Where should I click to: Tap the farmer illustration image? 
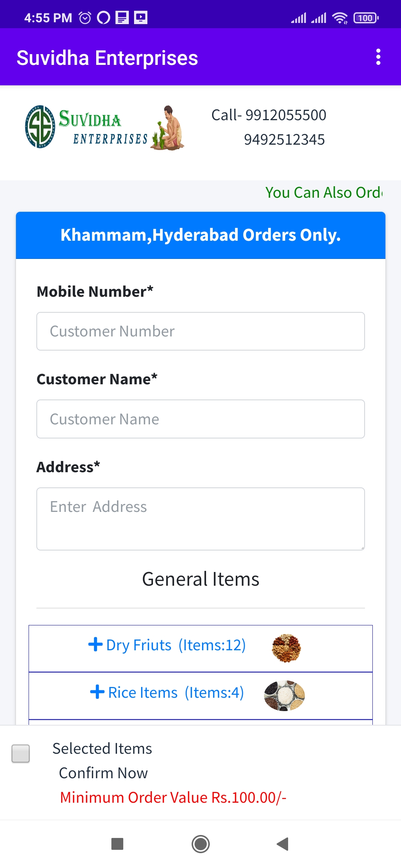pyautogui.click(x=168, y=128)
